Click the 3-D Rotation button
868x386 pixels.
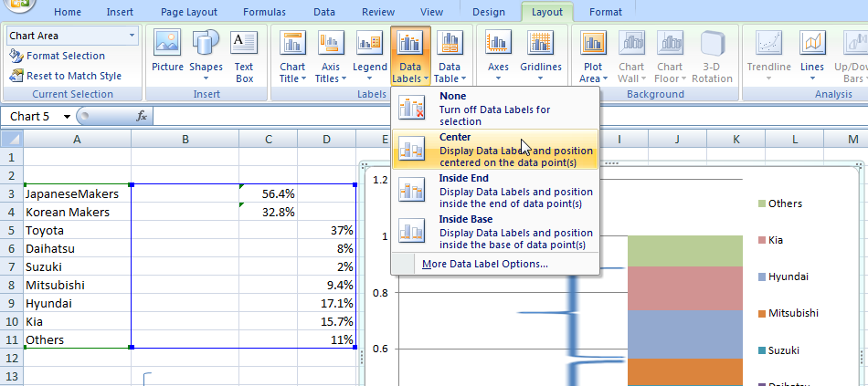(712, 57)
